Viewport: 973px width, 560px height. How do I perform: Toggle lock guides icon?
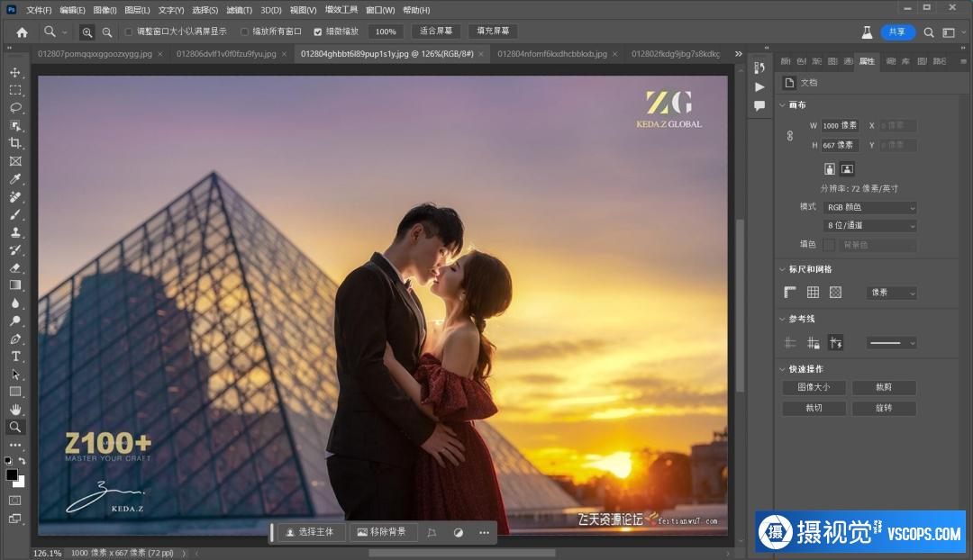pyautogui.click(x=813, y=342)
